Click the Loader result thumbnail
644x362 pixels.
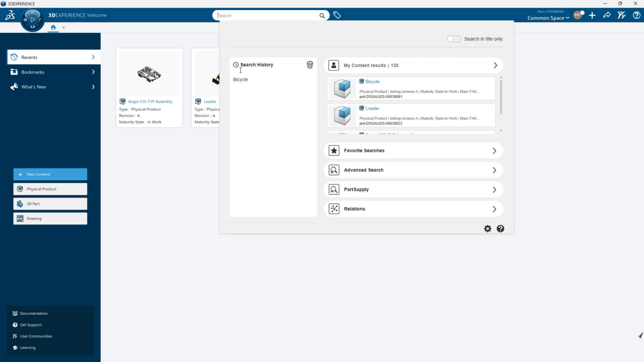click(x=342, y=116)
